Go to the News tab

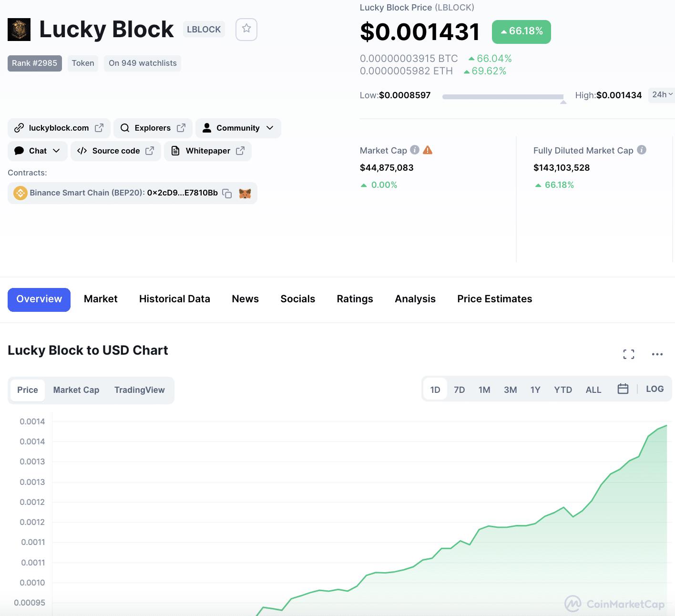pos(245,299)
